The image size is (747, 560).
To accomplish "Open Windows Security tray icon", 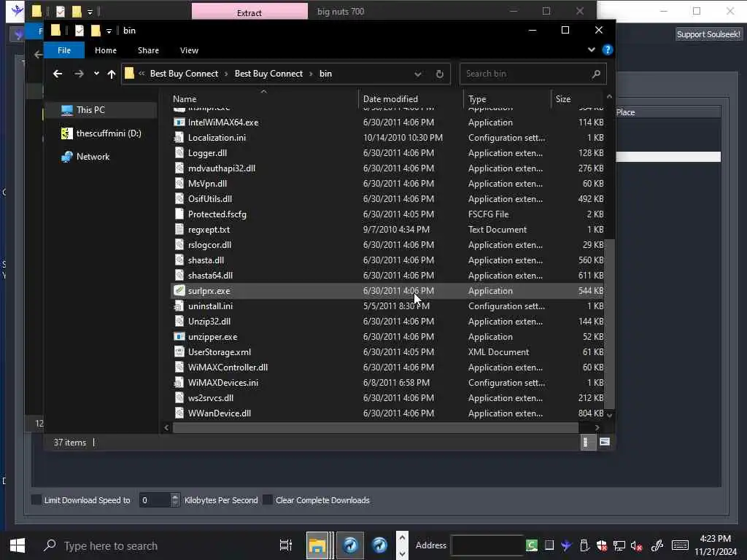I will [x=602, y=545].
